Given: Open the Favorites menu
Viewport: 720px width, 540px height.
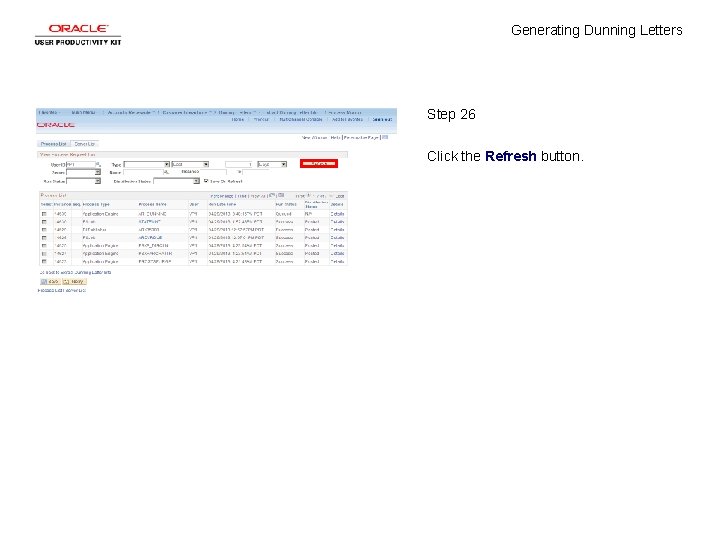Looking at the screenshot, I should pos(49,112).
